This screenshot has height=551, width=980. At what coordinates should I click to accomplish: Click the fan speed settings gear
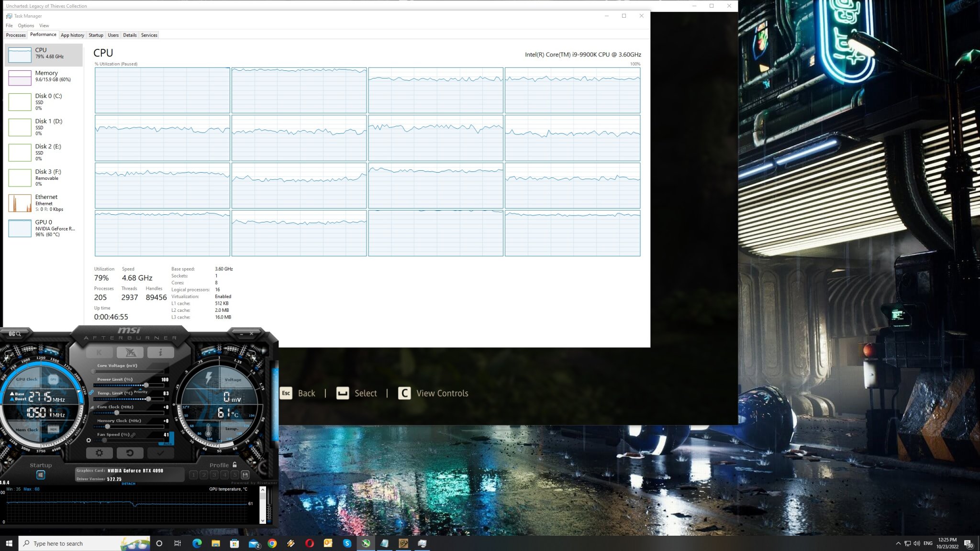point(89,440)
